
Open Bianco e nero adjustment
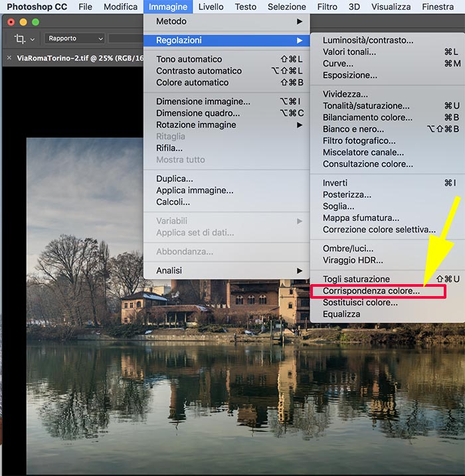[x=387, y=129]
